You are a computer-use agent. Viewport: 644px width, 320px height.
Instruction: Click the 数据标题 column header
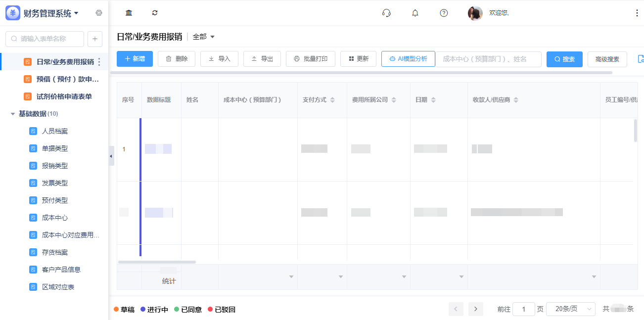coord(159,100)
